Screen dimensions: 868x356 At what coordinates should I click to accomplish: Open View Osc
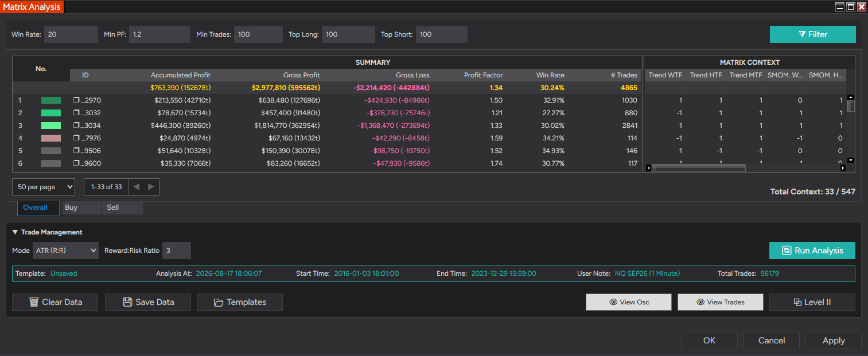click(629, 302)
